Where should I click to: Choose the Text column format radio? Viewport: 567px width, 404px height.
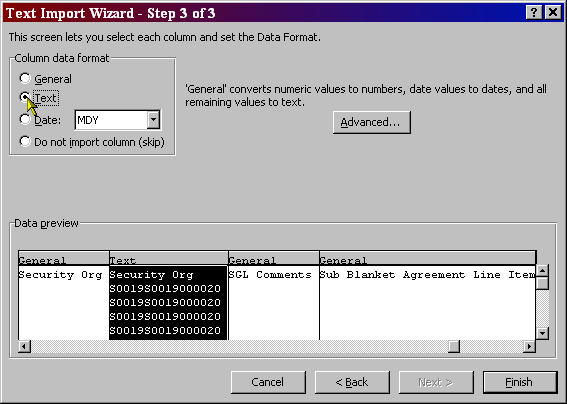[x=25, y=97]
